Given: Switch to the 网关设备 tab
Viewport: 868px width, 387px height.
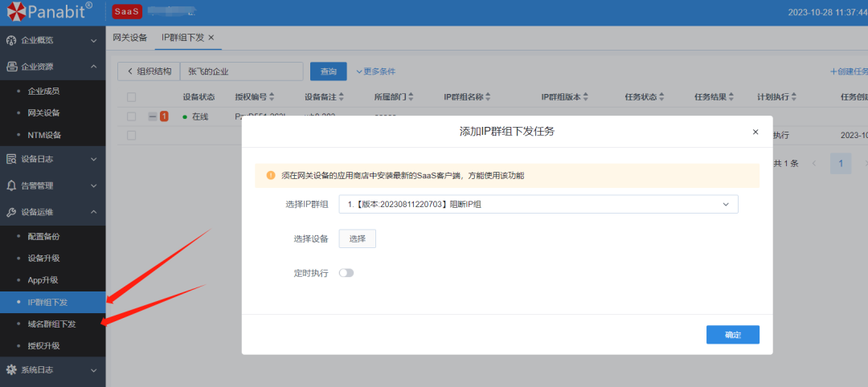Looking at the screenshot, I should (x=130, y=38).
